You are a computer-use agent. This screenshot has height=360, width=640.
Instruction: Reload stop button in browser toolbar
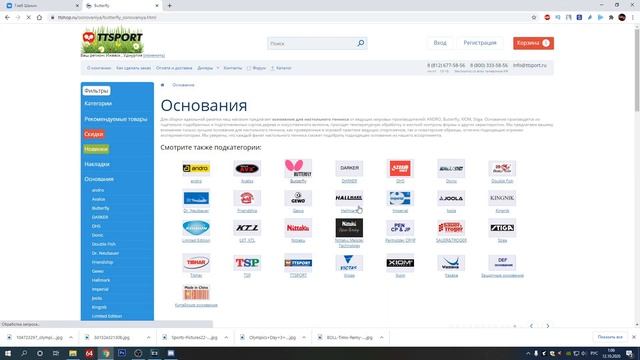coord(29,18)
